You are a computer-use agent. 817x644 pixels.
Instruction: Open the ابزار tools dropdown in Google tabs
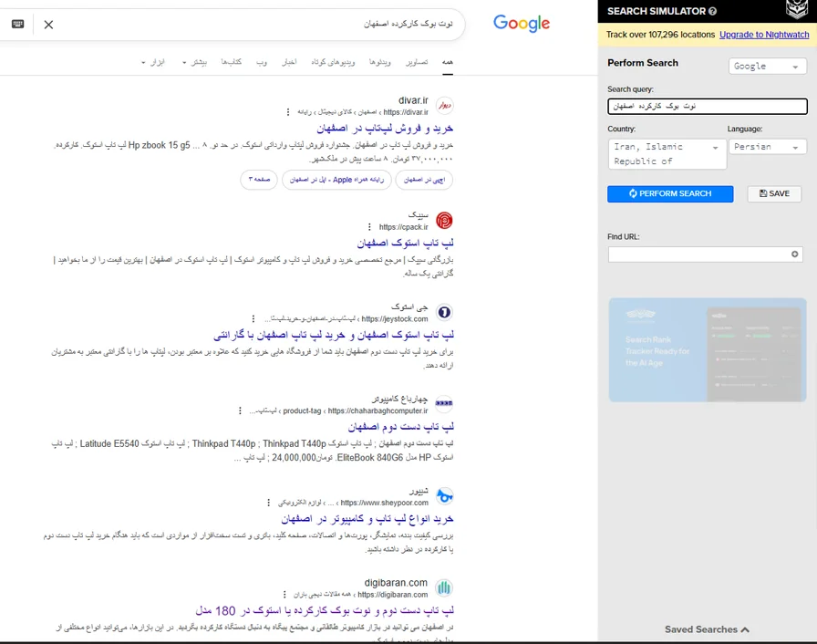pos(153,63)
